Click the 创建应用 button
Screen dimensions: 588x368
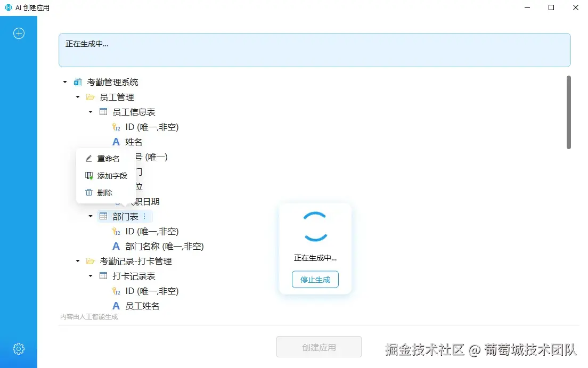click(318, 347)
